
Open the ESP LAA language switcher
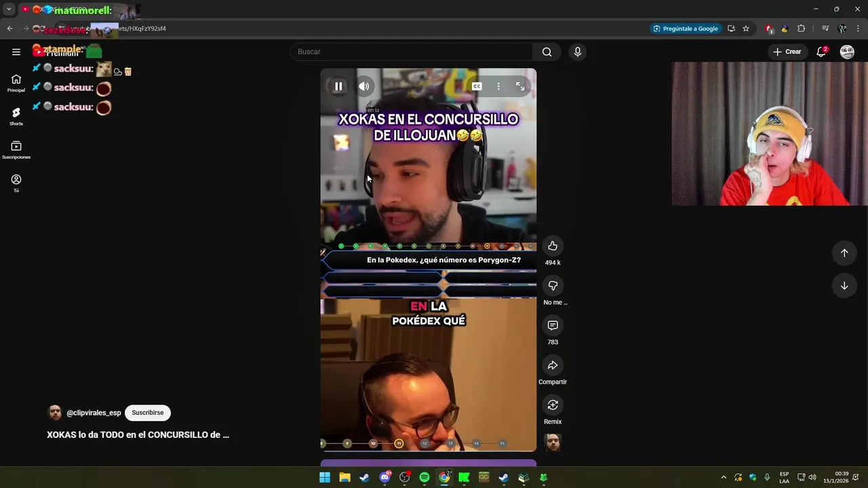coord(784,477)
